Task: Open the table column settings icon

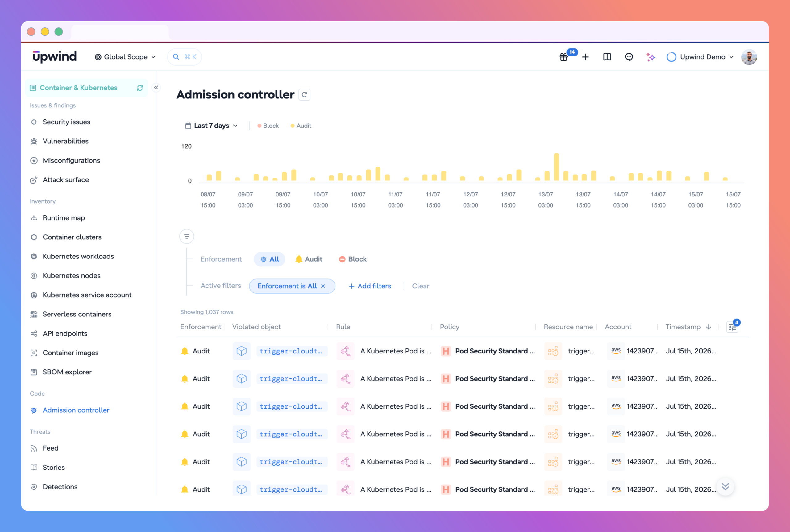Action: [x=732, y=327]
